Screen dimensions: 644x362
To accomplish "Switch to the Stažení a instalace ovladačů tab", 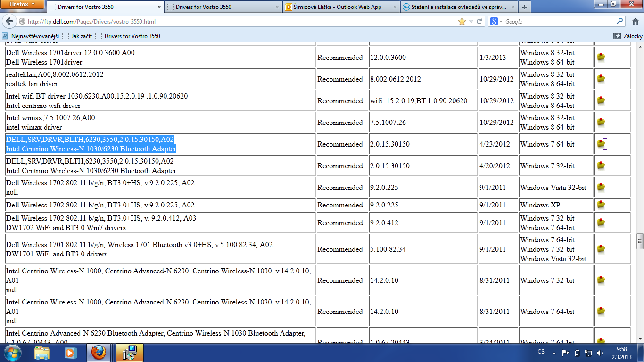I will 458,7.
